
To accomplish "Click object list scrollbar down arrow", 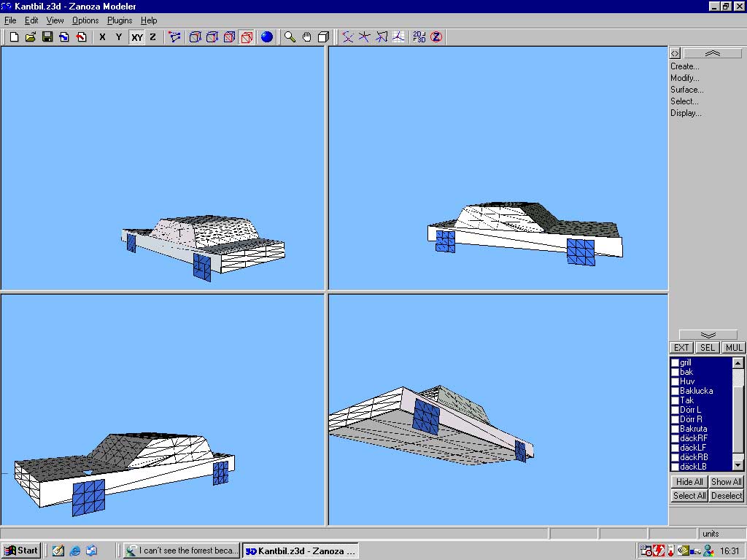I will (738, 464).
